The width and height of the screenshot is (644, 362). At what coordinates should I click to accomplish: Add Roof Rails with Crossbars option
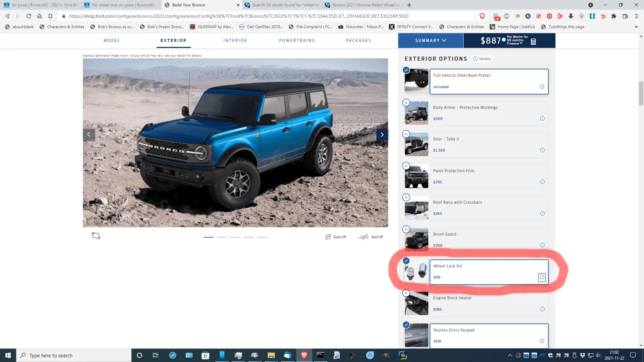(x=406, y=197)
